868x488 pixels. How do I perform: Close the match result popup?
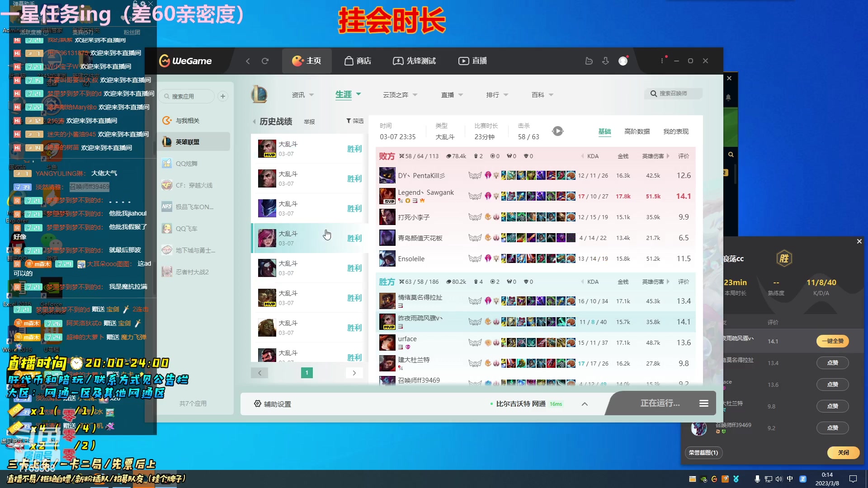click(859, 241)
